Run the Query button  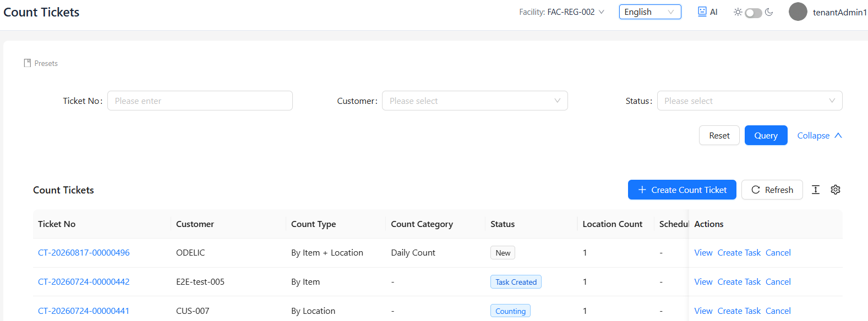[x=766, y=136]
